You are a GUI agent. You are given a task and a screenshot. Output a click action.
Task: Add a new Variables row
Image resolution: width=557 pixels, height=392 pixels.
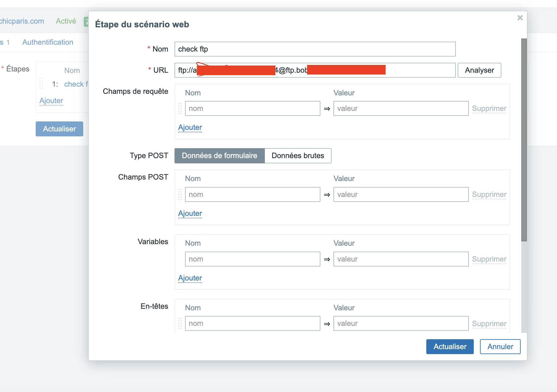point(190,278)
